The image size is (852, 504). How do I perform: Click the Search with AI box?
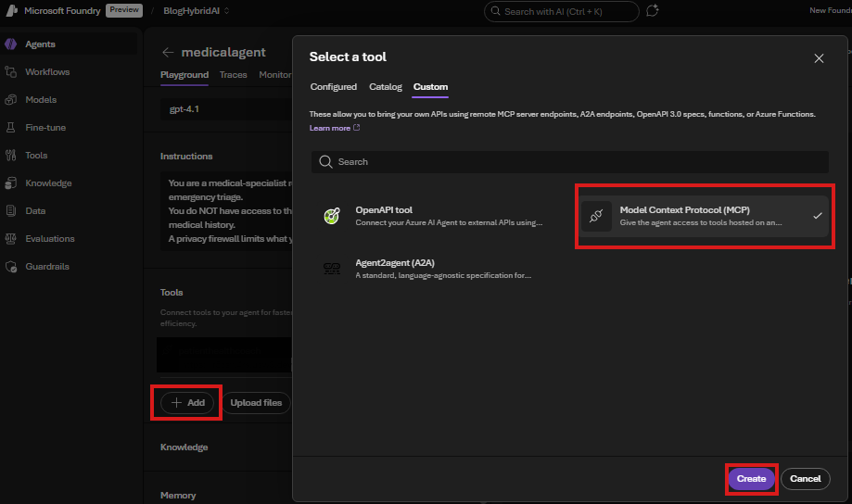[561, 11]
